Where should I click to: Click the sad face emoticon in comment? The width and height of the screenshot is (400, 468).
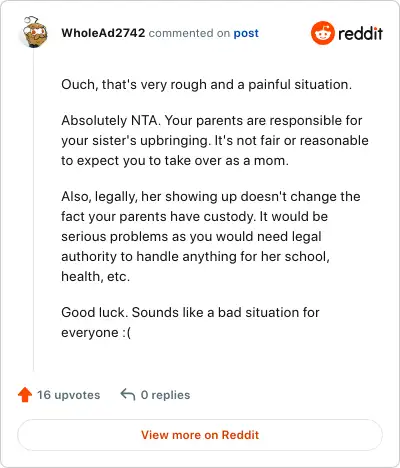click(x=126, y=333)
